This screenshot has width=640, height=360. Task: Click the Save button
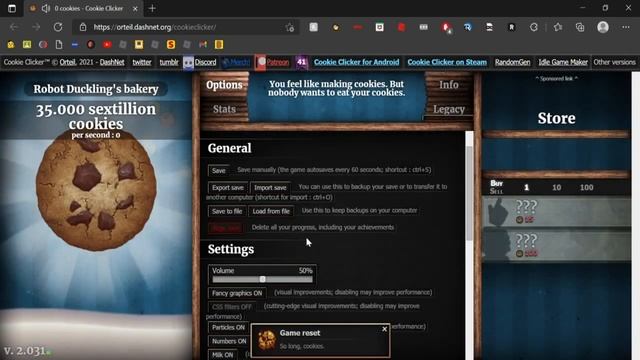pos(218,171)
